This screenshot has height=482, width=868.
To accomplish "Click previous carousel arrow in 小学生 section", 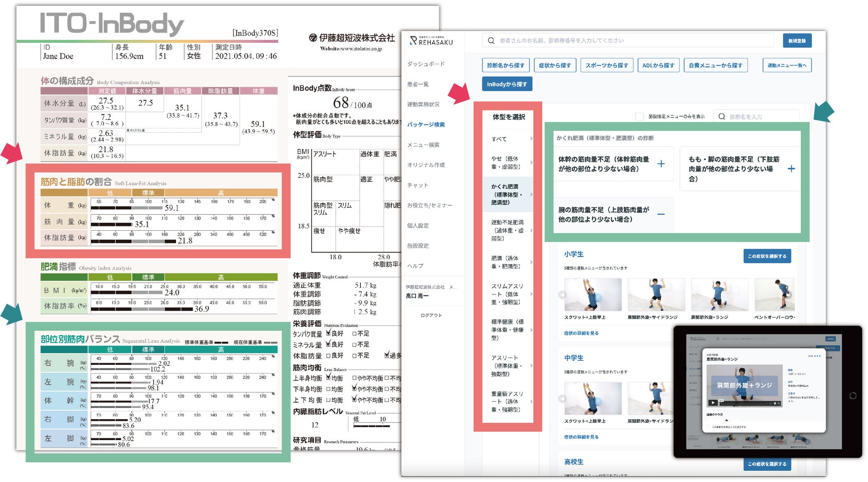I will click(x=562, y=295).
